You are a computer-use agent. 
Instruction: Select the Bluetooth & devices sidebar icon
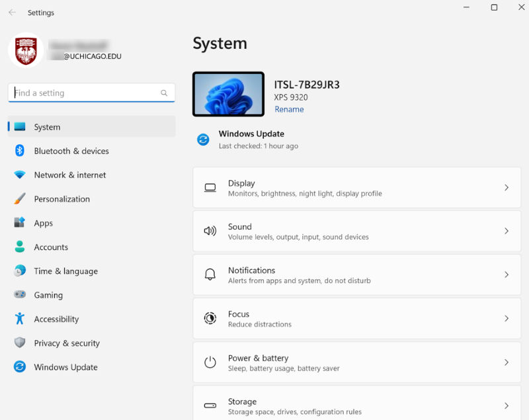point(20,151)
